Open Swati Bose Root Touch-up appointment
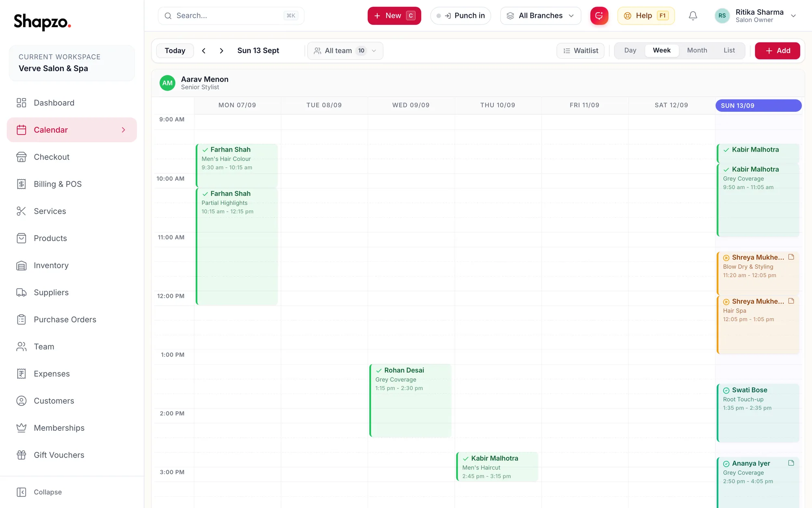Viewport: 812px width, 508px height. [x=758, y=413]
